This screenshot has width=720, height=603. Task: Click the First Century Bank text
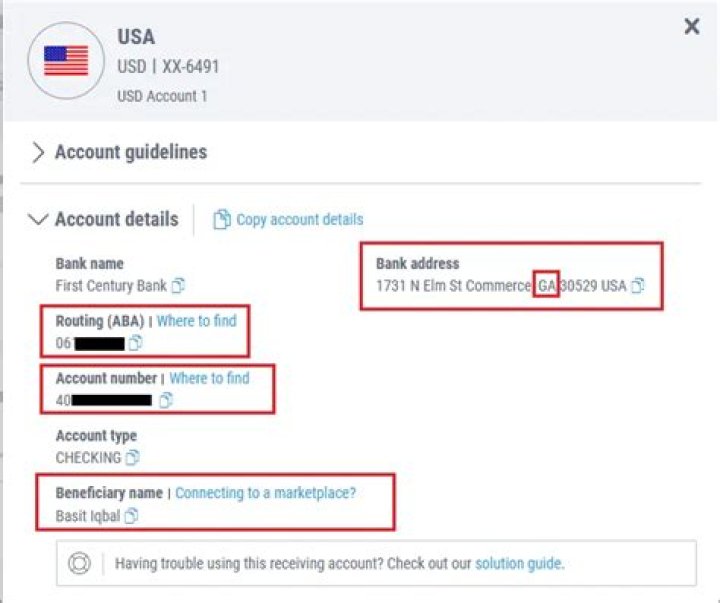(110, 286)
